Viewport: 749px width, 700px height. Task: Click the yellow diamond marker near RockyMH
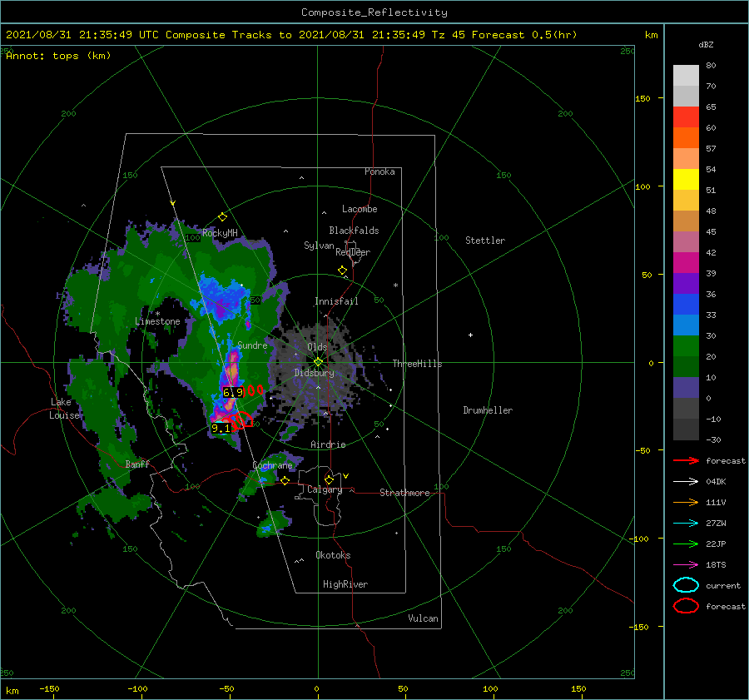point(222,217)
